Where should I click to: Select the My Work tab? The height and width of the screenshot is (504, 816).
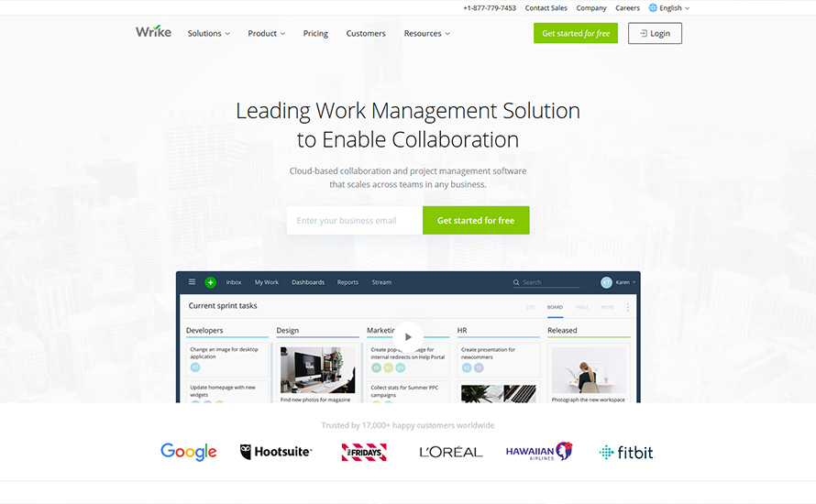(267, 282)
